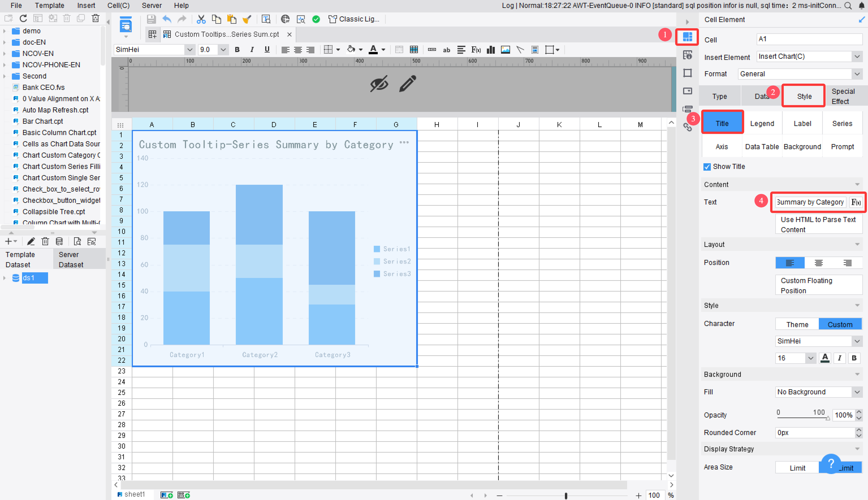Viewport: 868px width, 500px height.
Task: Switch Character to Theme option
Action: 797,325
